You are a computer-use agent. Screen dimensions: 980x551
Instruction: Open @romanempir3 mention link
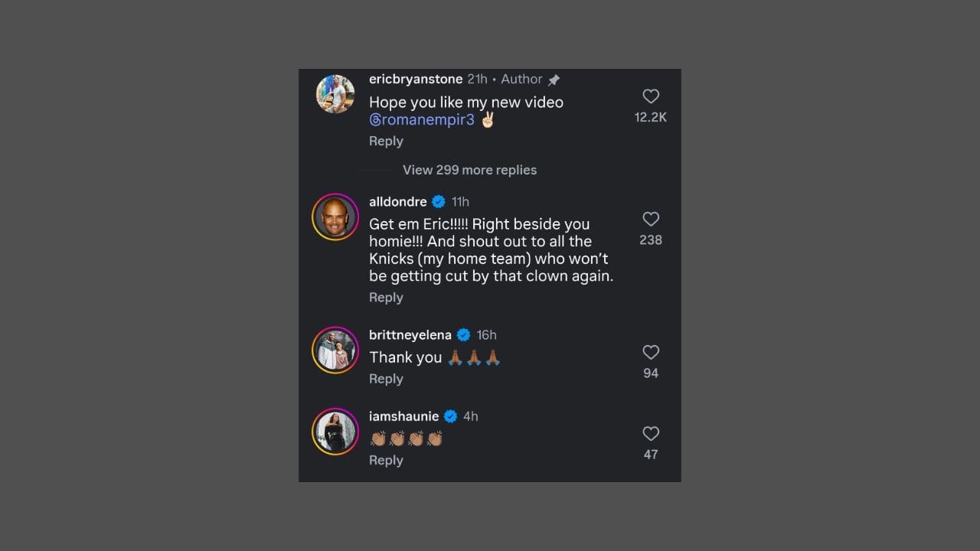click(x=422, y=120)
